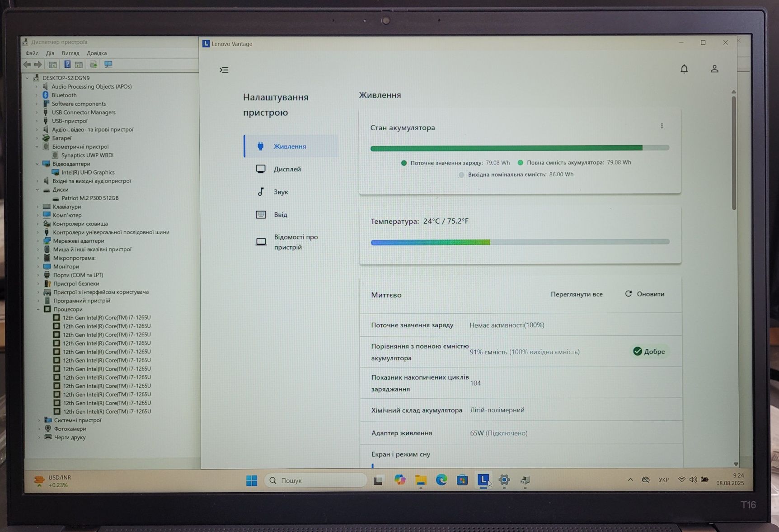Select USB Connector Managers item
779x532 pixels.
[84, 112]
